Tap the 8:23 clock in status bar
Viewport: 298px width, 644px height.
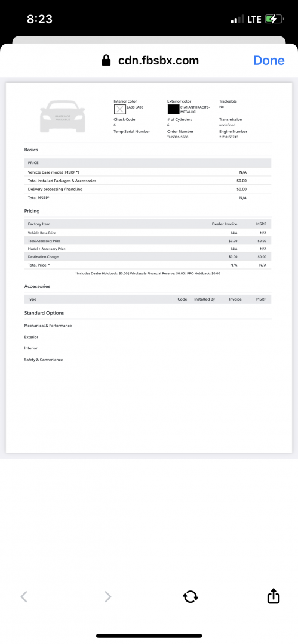(39, 19)
